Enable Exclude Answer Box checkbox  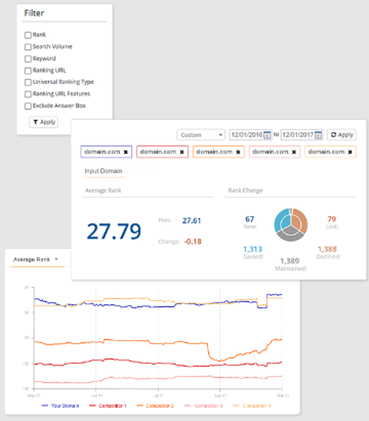[x=28, y=106]
